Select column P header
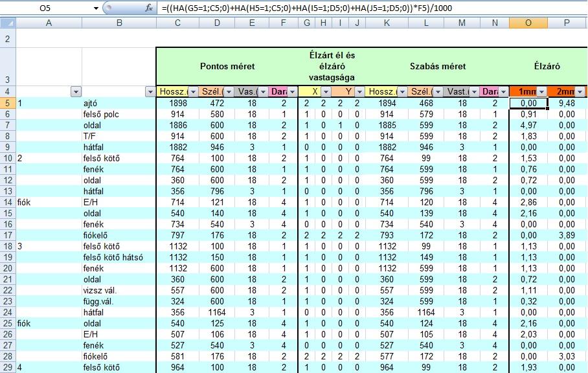This screenshot has width=588, height=373. tap(567, 23)
